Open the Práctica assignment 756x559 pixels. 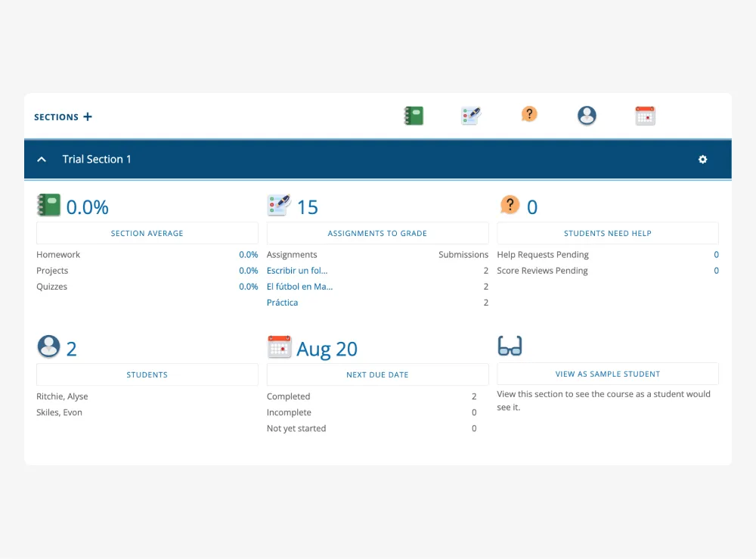point(282,302)
